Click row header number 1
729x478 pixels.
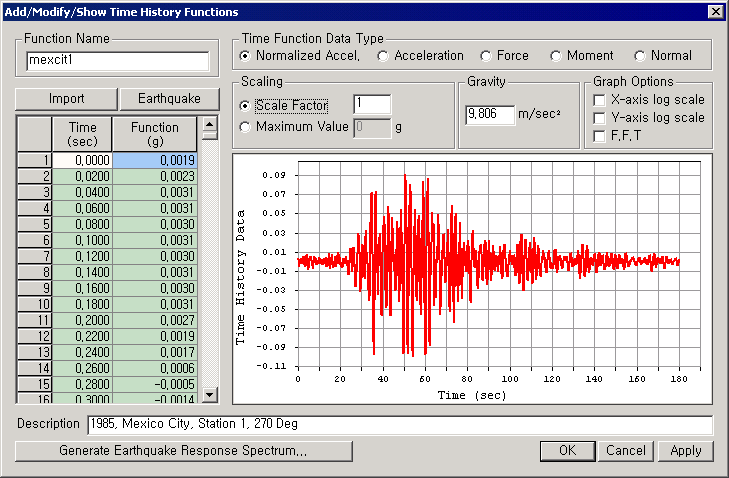point(34,160)
